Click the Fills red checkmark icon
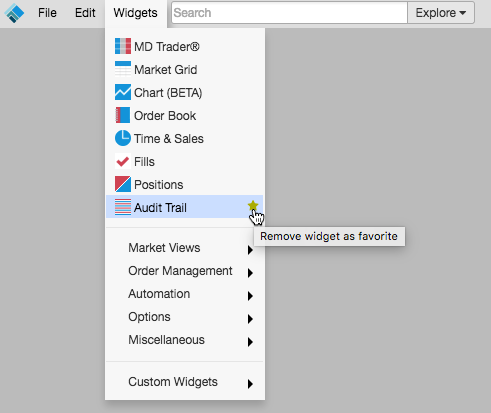The image size is (491, 413). [123, 161]
